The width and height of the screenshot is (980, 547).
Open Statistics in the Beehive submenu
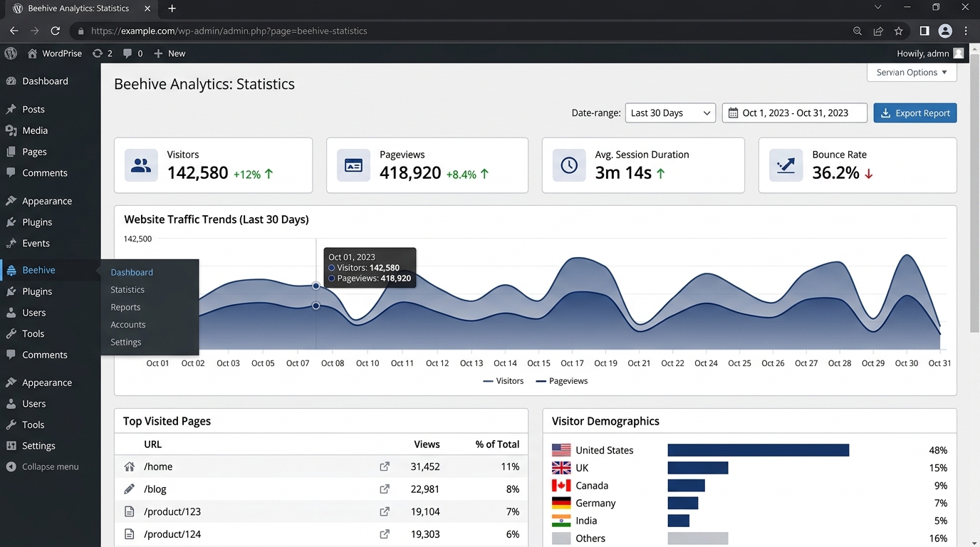[x=127, y=290]
